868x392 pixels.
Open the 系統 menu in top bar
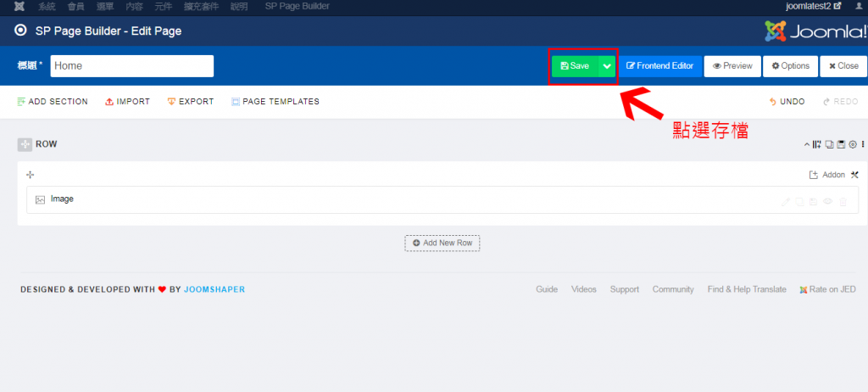click(x=47, y=6)
